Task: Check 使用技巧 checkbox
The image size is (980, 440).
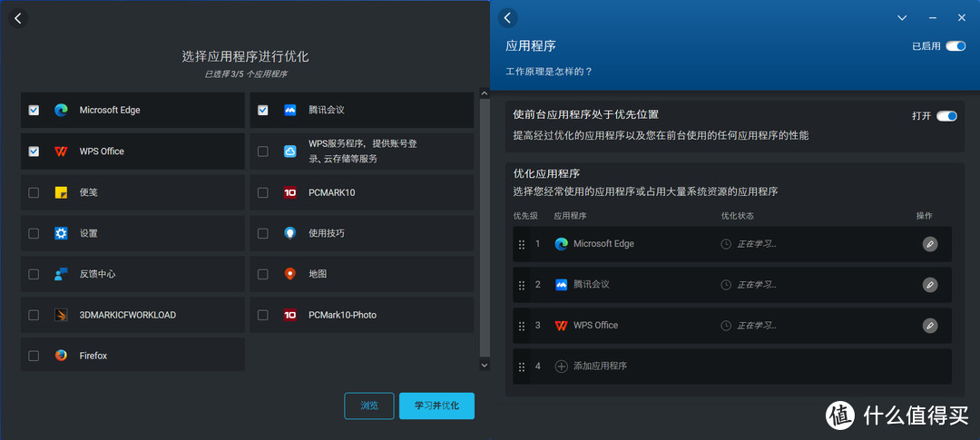Action: pyautogui.click(x=263, y=233)
